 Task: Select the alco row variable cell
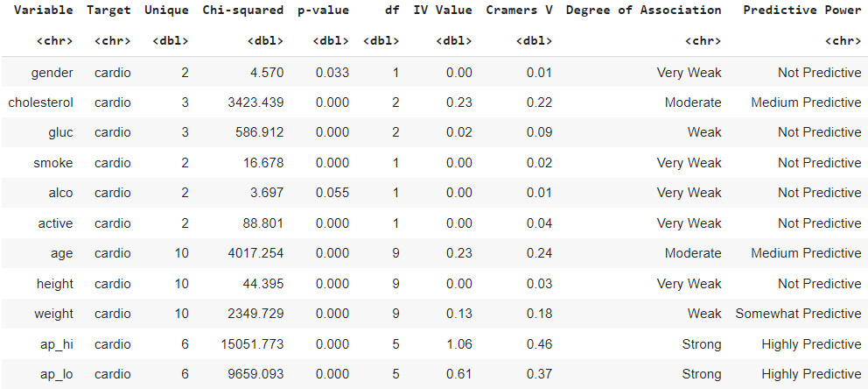point(59,193)
